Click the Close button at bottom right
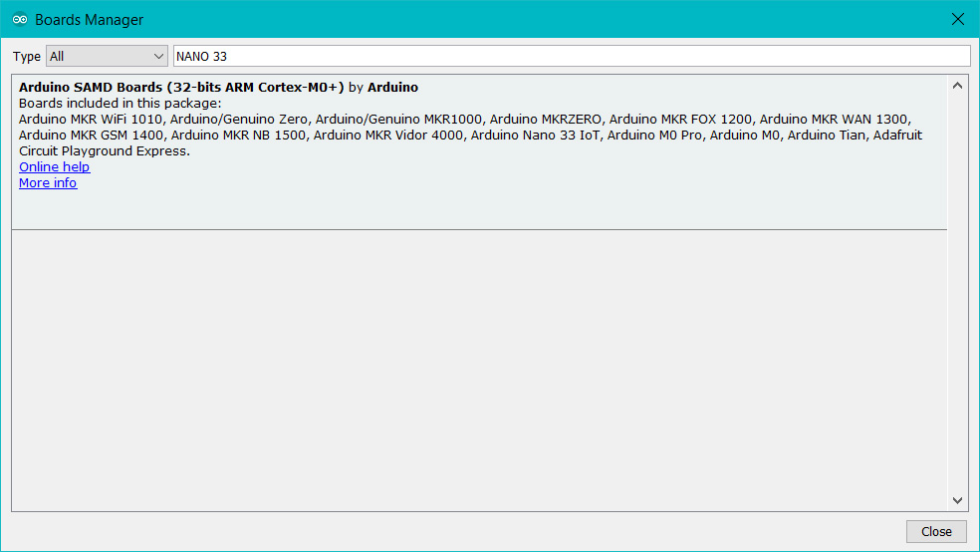Image resolution: width=980 pixels, height=552 pixels. click(x=935, y=531)
